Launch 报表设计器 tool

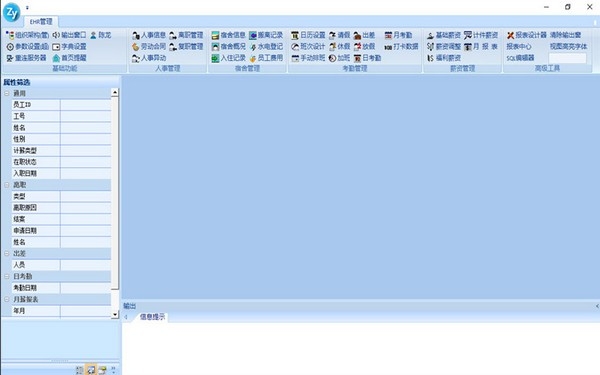click(x=527, y=35)
